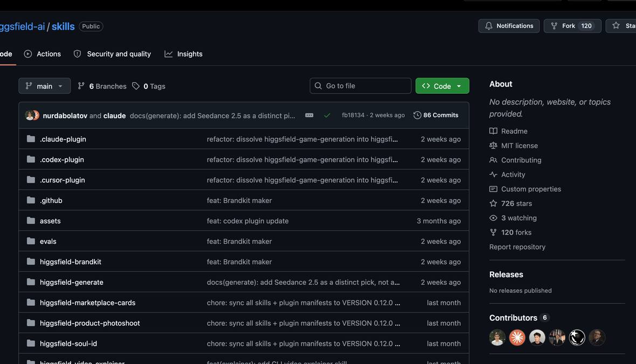Open the higgsfield-marketplace-cards folder
This screenshot has width=636, height=364.
tap(88, 303)
